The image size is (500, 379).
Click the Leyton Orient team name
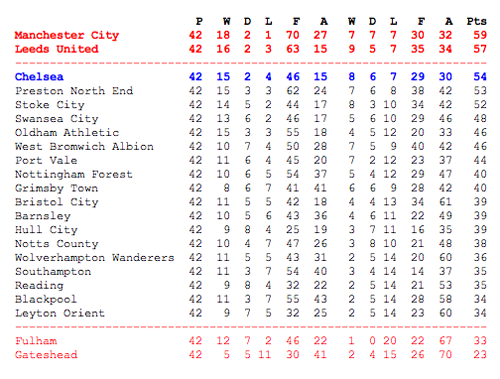point(60,313)
